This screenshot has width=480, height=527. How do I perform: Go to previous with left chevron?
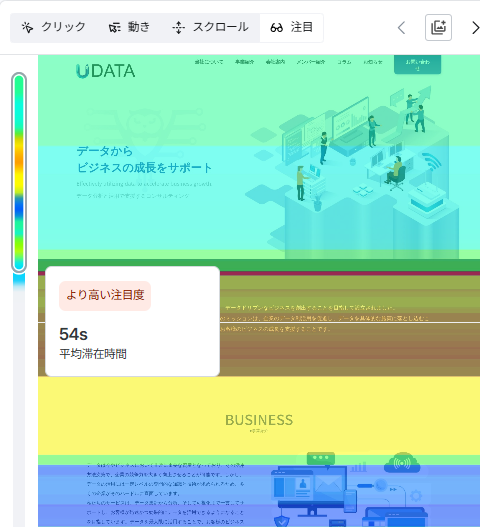401,28
